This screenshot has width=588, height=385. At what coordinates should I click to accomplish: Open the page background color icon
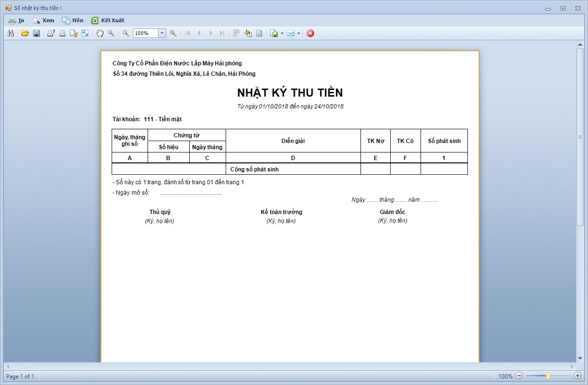tap(248, 33)
